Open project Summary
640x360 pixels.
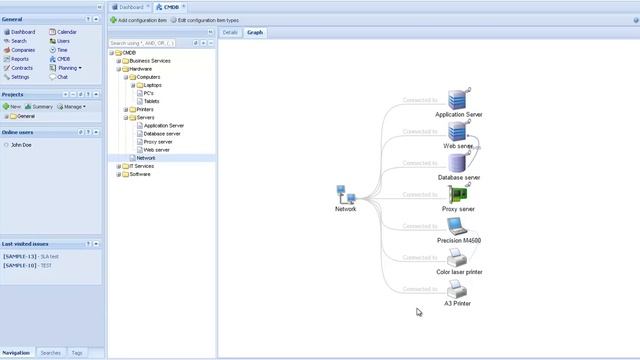tap(39, 107)
